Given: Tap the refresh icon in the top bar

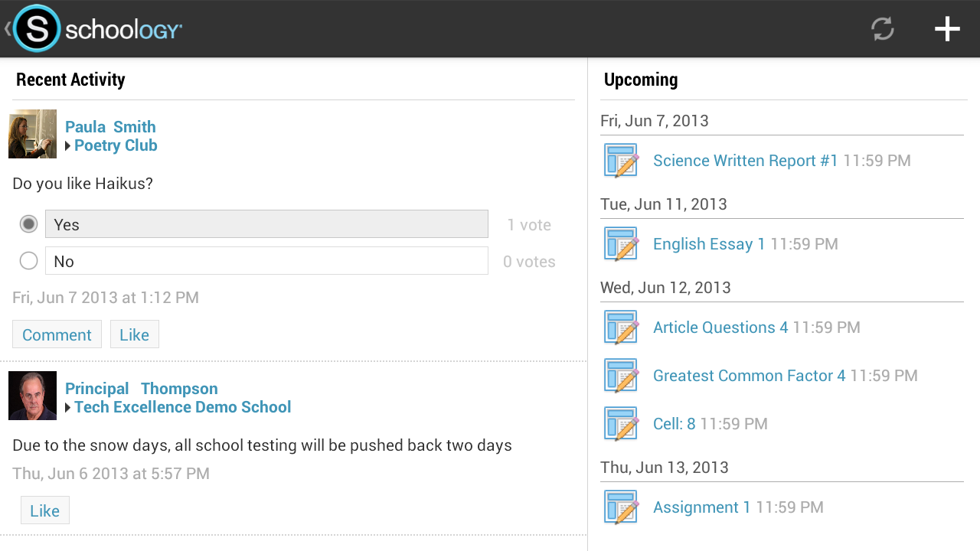Looking at the screenshot, I should [x=882, y=28].
